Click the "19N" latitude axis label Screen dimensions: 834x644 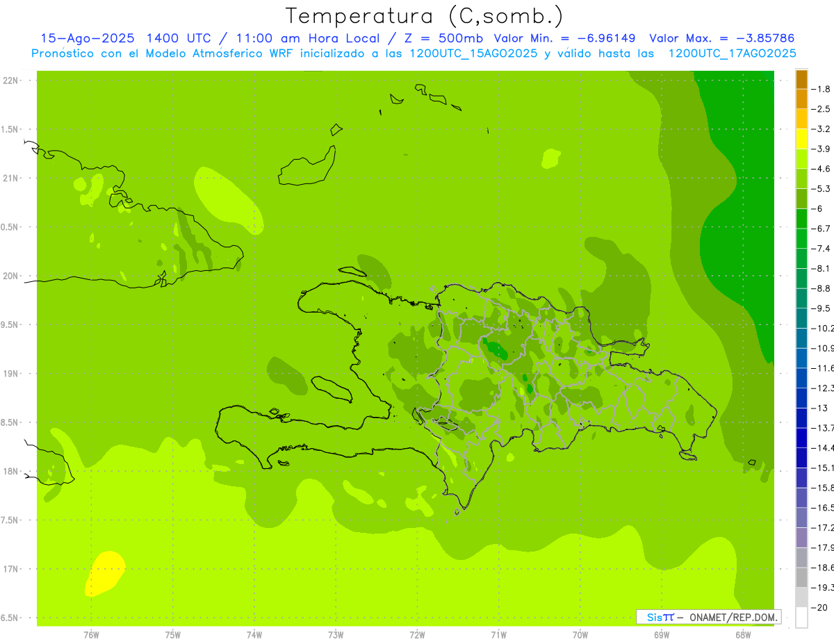click(11, 374)
